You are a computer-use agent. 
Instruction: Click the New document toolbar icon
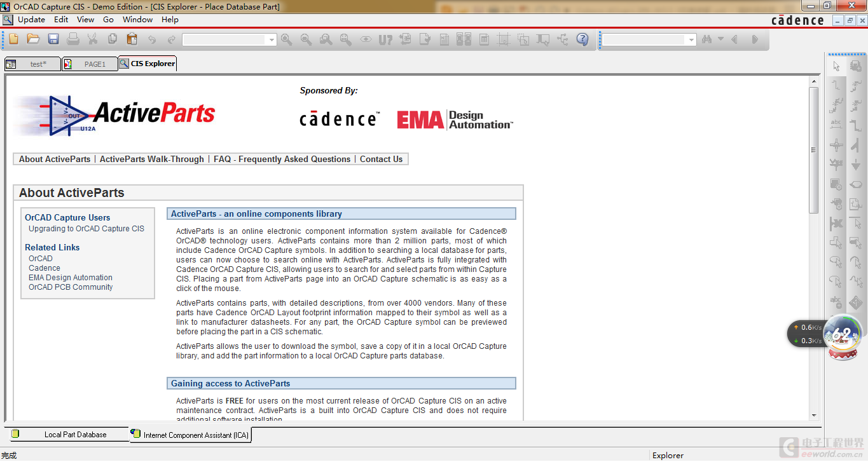[x=13, y=39]
